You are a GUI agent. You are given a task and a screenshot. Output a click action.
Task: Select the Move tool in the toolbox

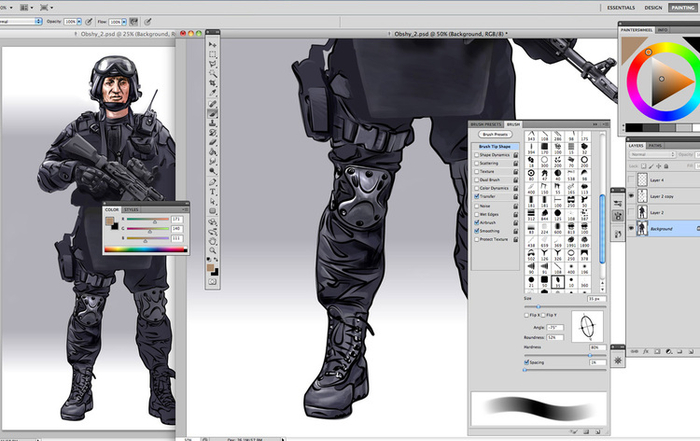tap(213, 44)
